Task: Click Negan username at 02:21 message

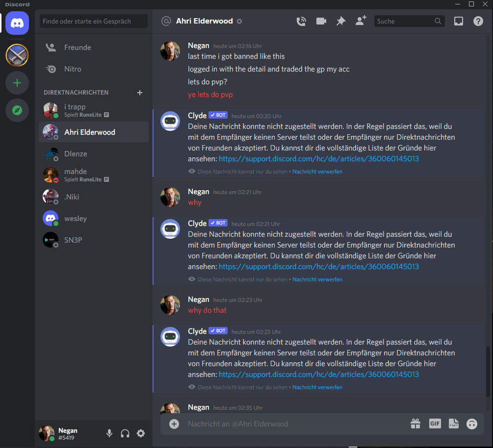Action: [x=198, y=192]
